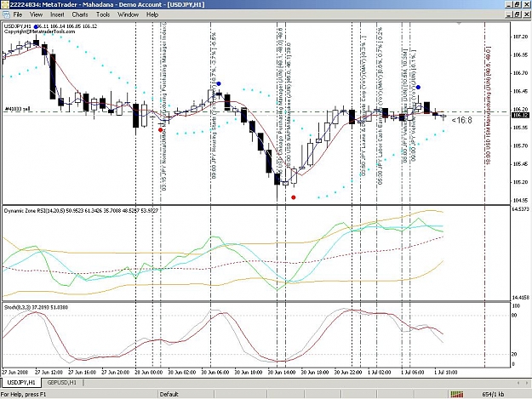
Task: Open the Window menu
Action: point(128,14)
